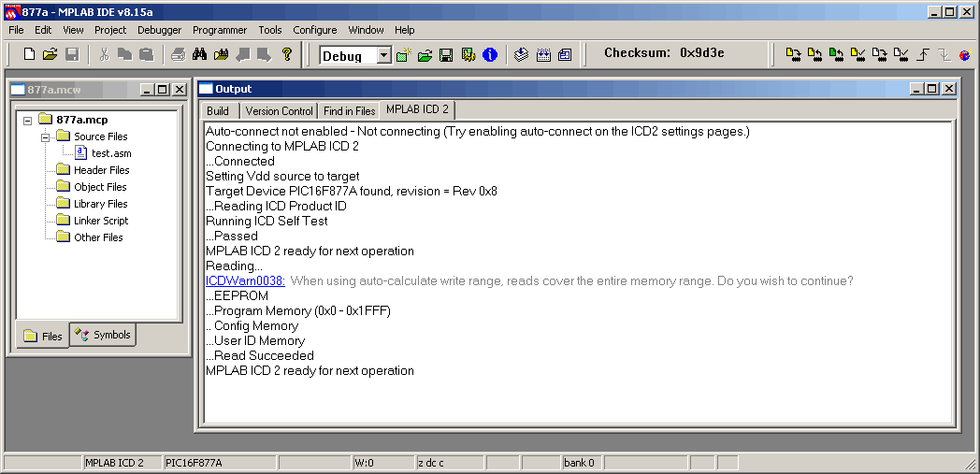This screenshot has width=980, height=474.
Task: Select test.asm in project tree
Action: point(111,153)
